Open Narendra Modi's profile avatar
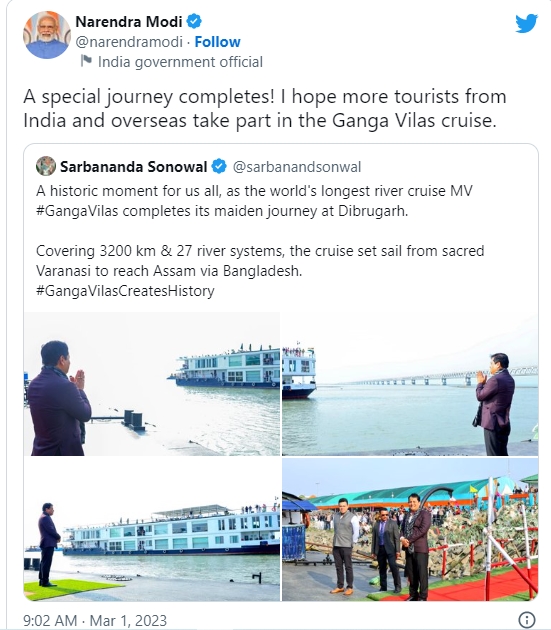The image size is (551, 630). (x=47, y=35)
